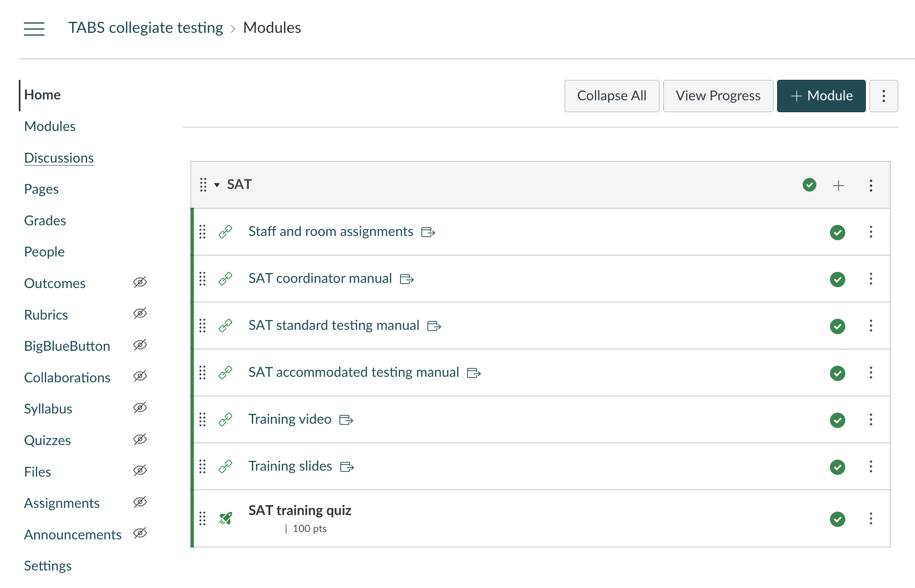This screenshot has height=588, width=915.
Task: Click drag handle for Training slides item
Action: coord(202,466)
